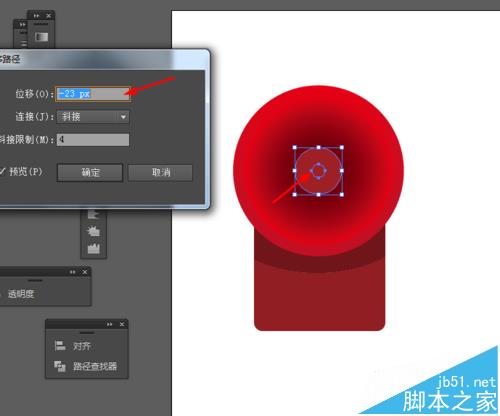Open the 透明度 transparency panel
The width and height of the screenshot is (500, 416).
[x=21, y=294]
